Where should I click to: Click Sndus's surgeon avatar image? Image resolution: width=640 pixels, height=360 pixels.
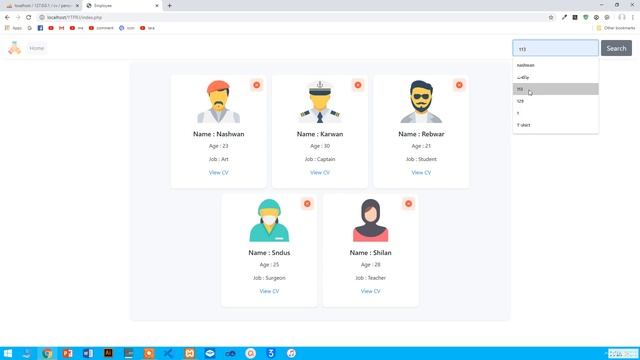tap(269, 220)
